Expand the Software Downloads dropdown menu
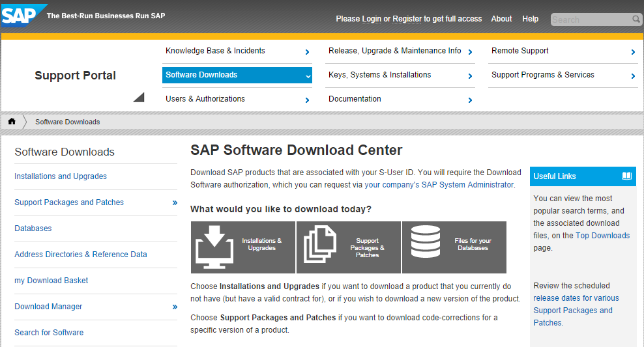 [x=308, y=76]
